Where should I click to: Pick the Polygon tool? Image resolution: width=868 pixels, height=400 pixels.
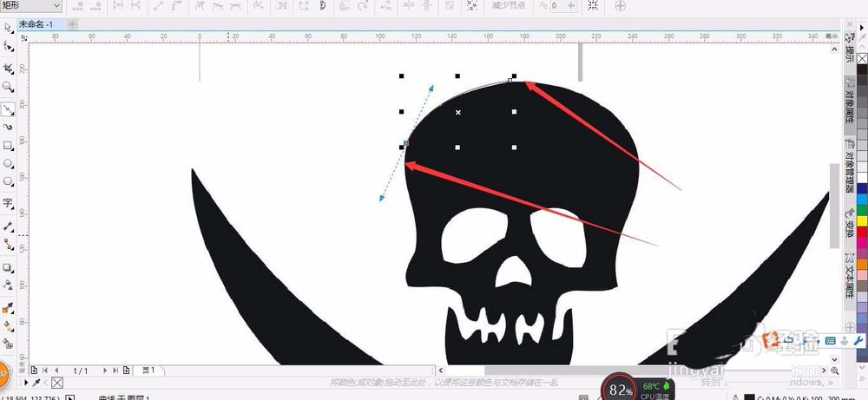pyautogui.click(x=8, y=181)
